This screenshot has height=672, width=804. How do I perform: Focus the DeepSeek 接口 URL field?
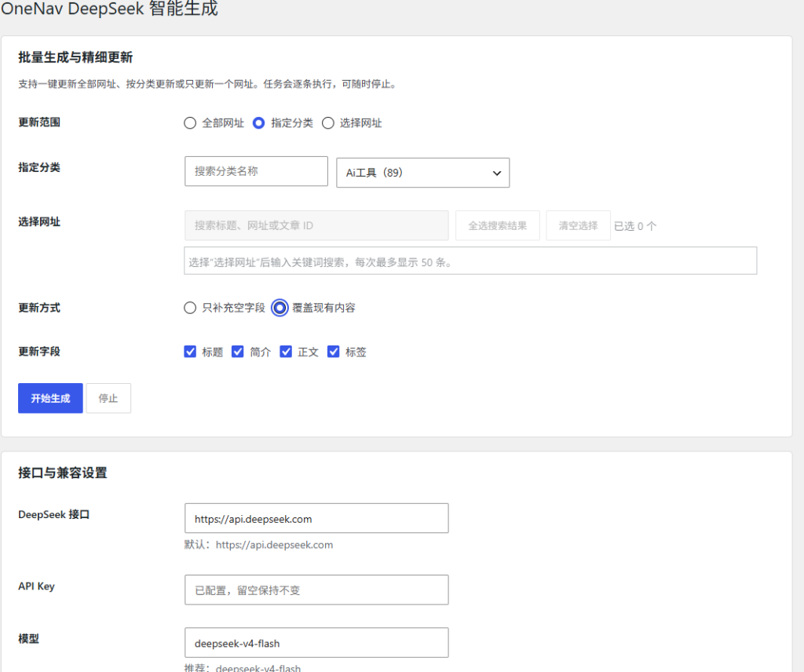316,518
